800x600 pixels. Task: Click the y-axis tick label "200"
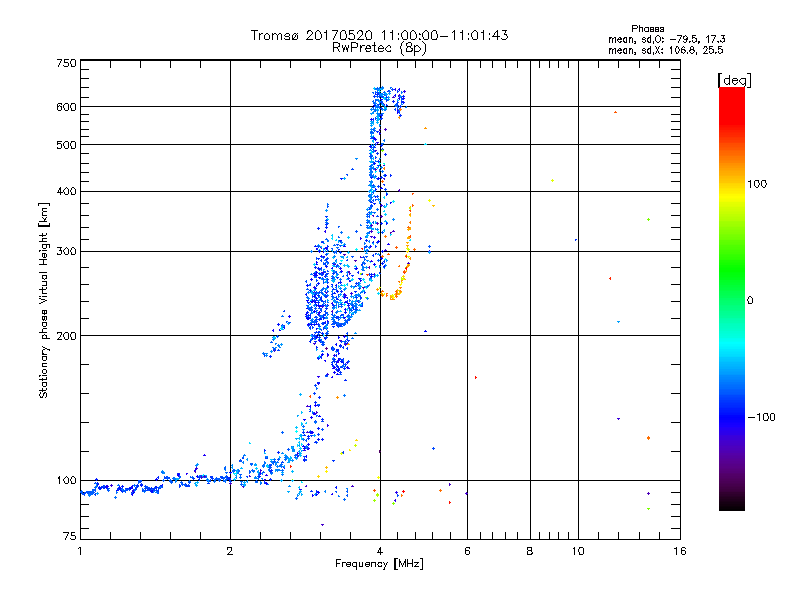[66, 336]
